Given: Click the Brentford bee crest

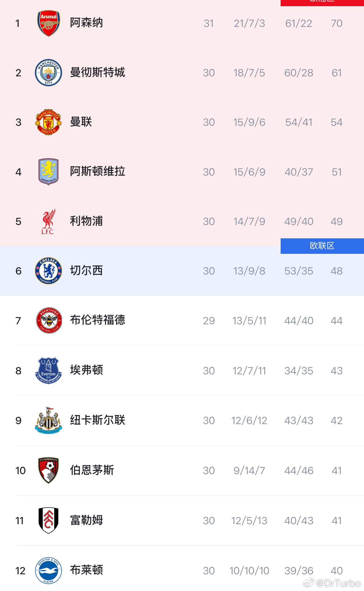Looking at the screenshot, I should (48, 321).
